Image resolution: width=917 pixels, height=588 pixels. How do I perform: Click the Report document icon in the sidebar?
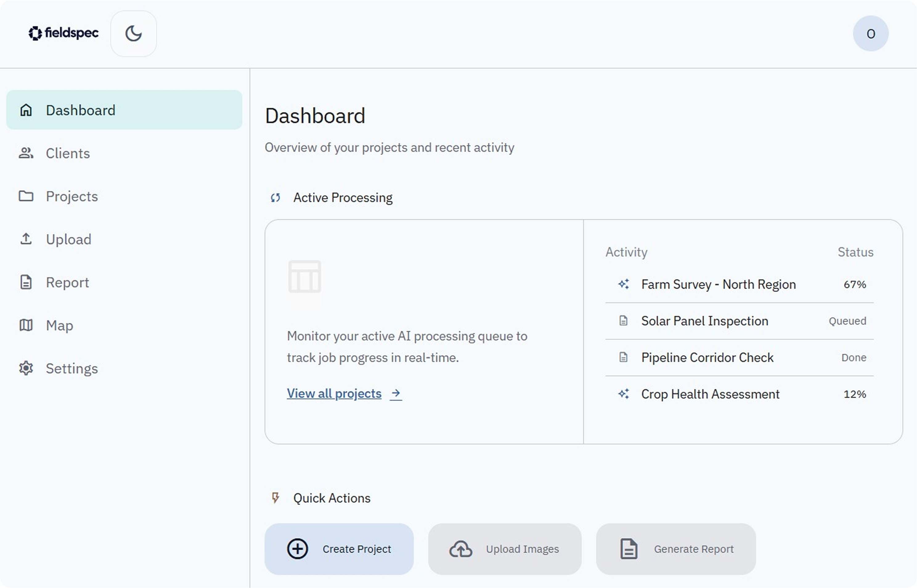tap(26, 282)
